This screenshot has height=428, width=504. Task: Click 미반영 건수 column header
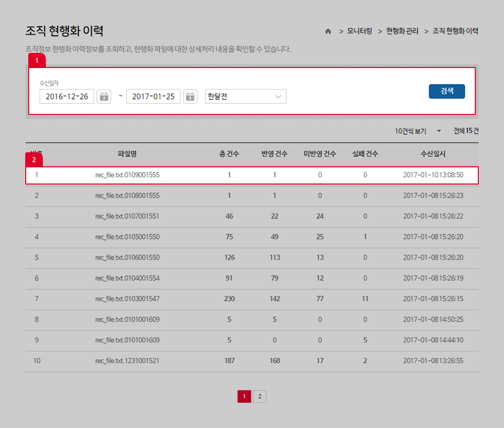[x=320, y=154]
